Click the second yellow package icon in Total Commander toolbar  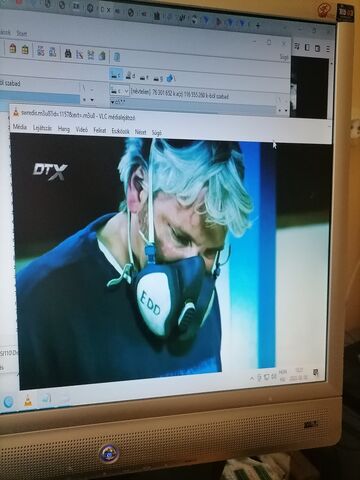tap(25, 50)
